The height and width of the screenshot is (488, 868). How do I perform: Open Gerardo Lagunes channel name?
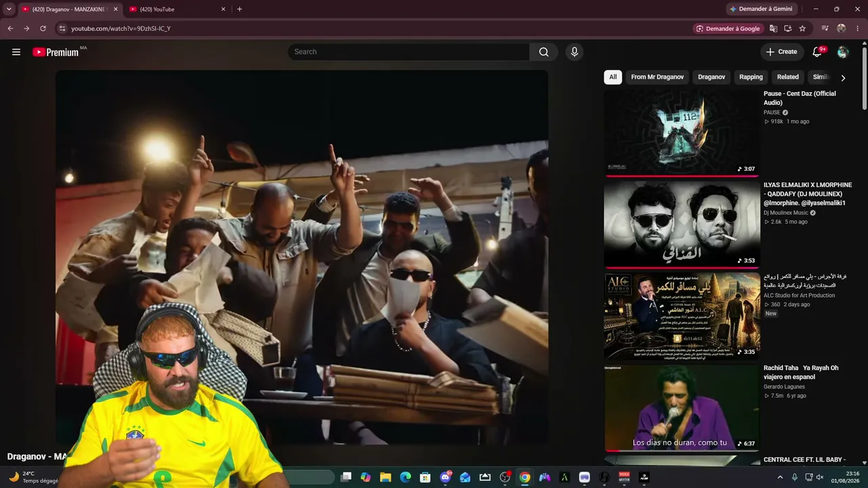coord(784,387)
